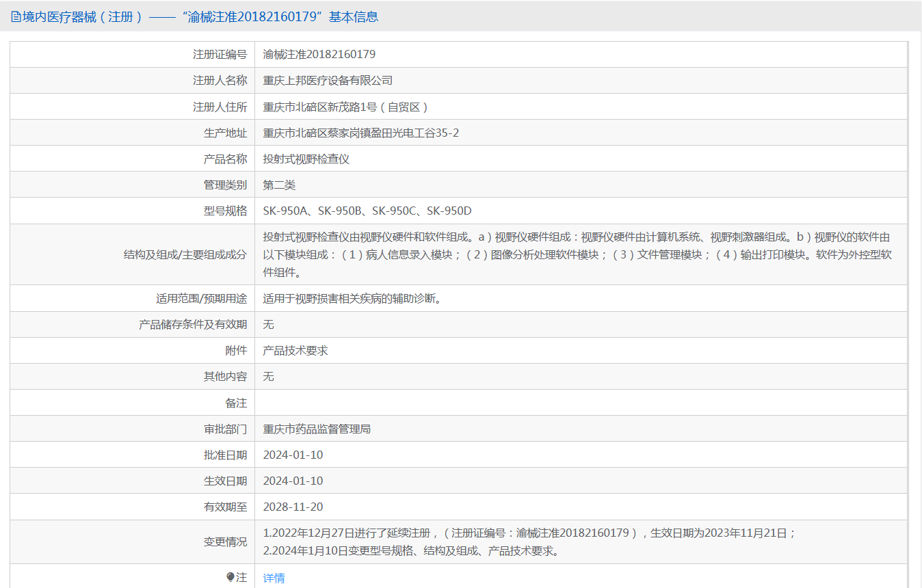Screen dimensions: 922x588
Task: Click change record line 2 about 2024年1月10日
Action: [411, 550]
